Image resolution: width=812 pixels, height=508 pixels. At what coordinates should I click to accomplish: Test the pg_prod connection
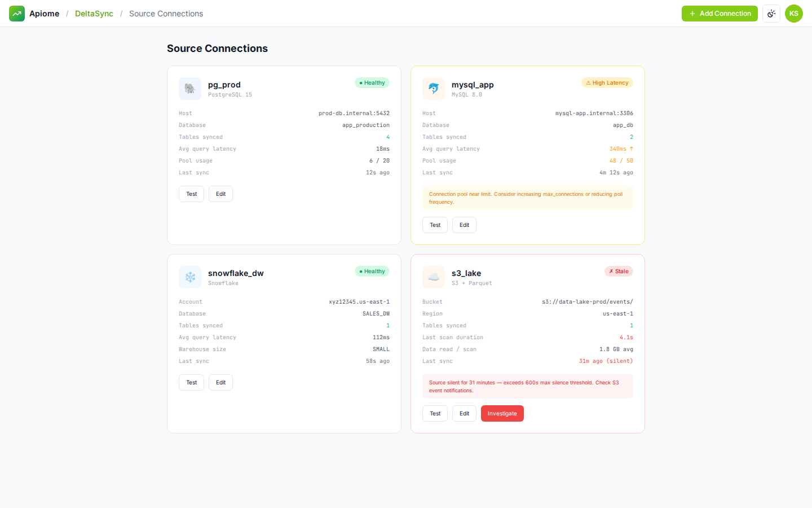192,194
